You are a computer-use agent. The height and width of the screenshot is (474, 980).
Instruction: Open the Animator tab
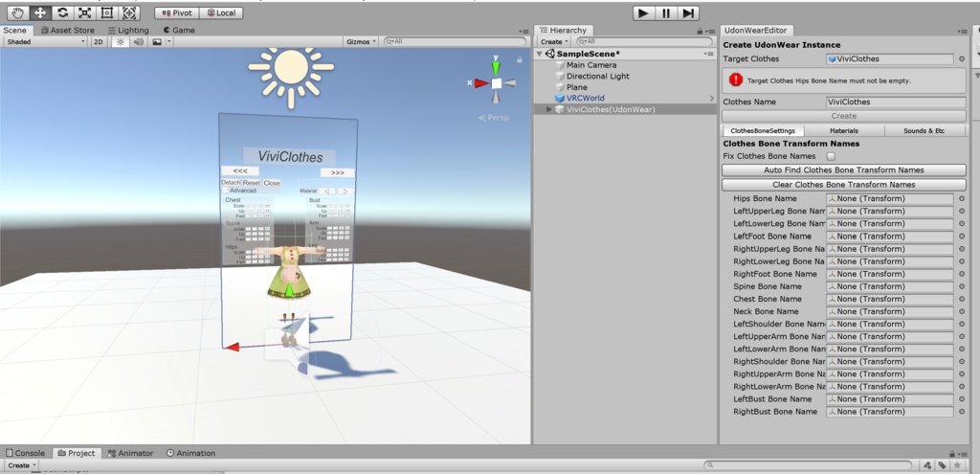pyautogui.click(x=130, y=453)
